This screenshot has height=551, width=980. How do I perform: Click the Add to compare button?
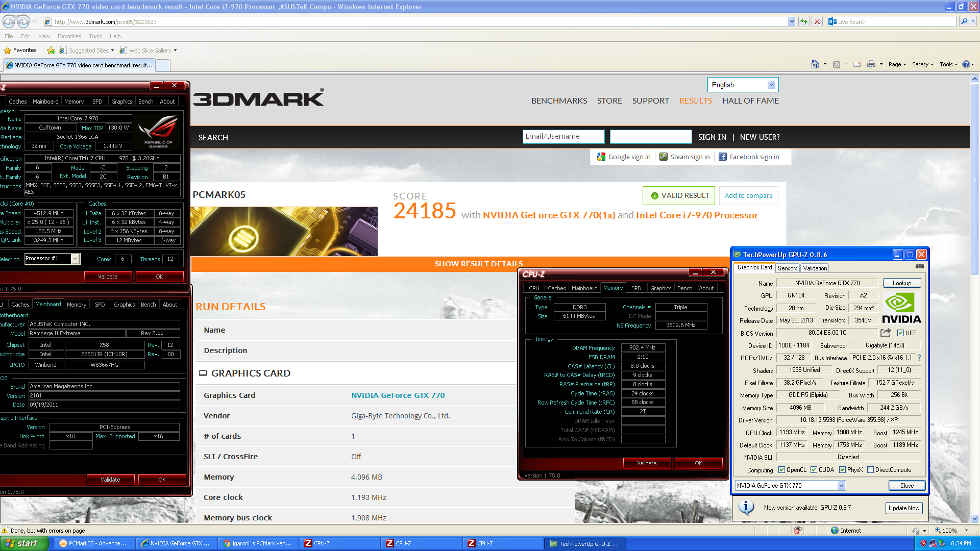tap(748, 195)
